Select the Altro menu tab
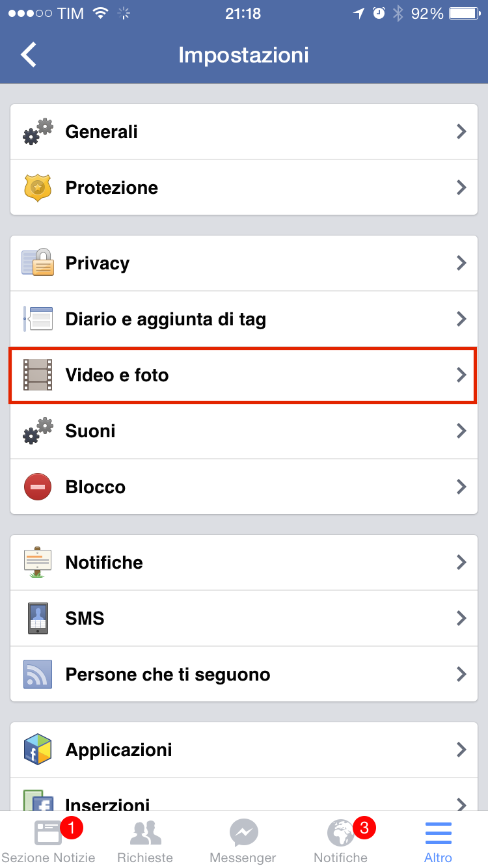The width and height of the screenshot is (488, 868). 439,841
